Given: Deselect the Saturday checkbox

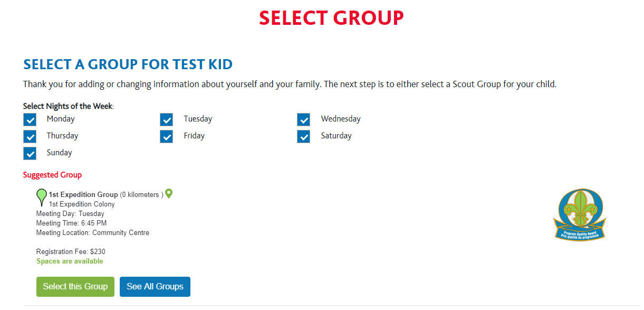Looking at the screenshot, I should pyautogui.click(x=303, y=137).
